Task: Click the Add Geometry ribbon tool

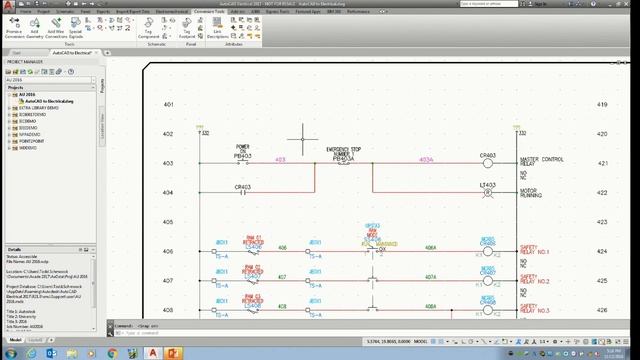Action: (35, 28)
